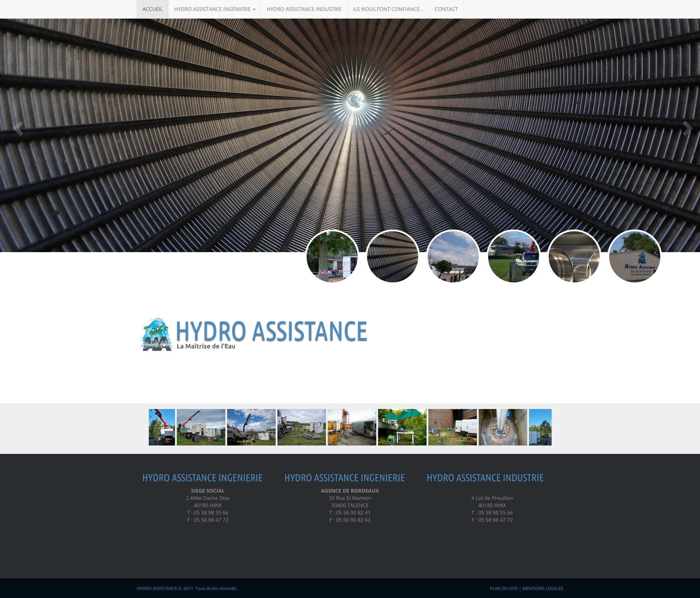Open Ils nous font confiance page
700x598 pixels.
pyautogui.click(x=388, y=9)
